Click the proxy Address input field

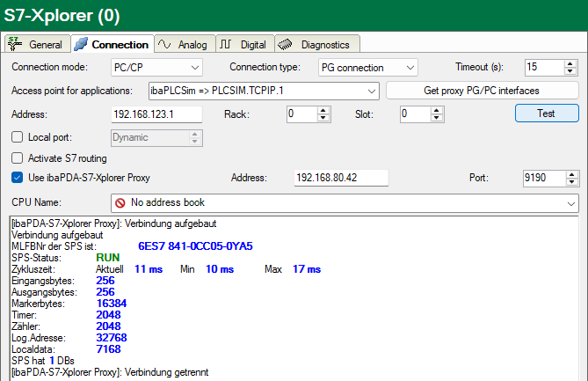click(339, 178)
